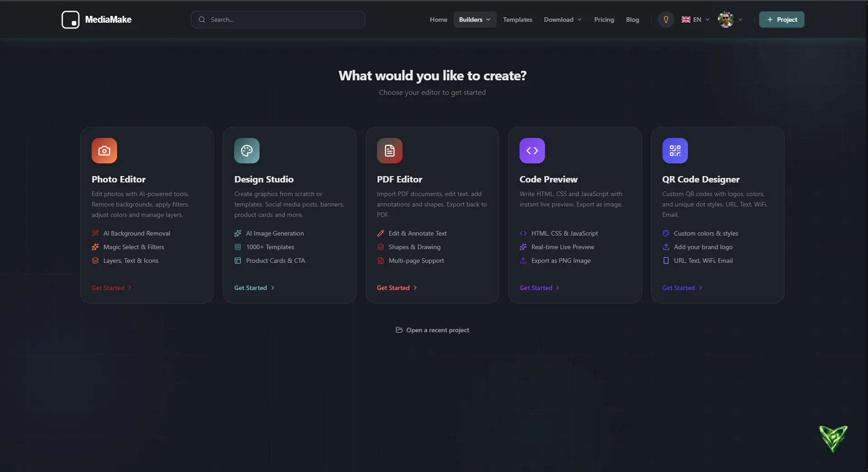Click the 1000+ Templates grid icon

tap(238, 247)
